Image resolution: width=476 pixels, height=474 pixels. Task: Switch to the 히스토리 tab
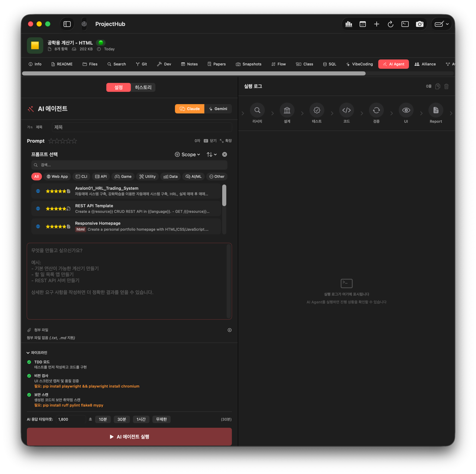tap(143, 88)
